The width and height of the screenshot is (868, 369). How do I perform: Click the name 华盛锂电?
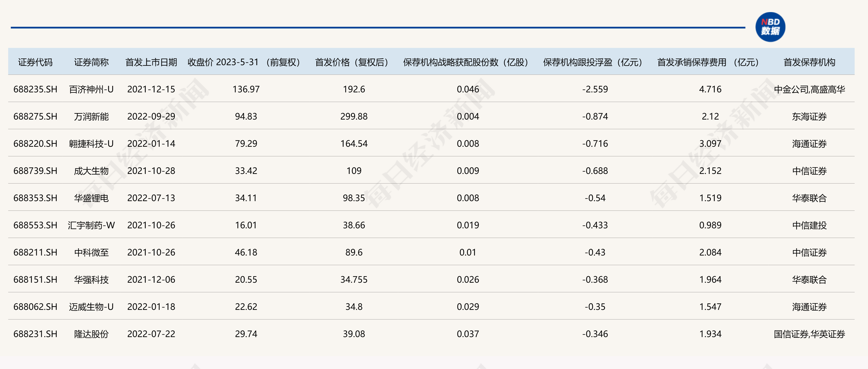pos(91,198)
